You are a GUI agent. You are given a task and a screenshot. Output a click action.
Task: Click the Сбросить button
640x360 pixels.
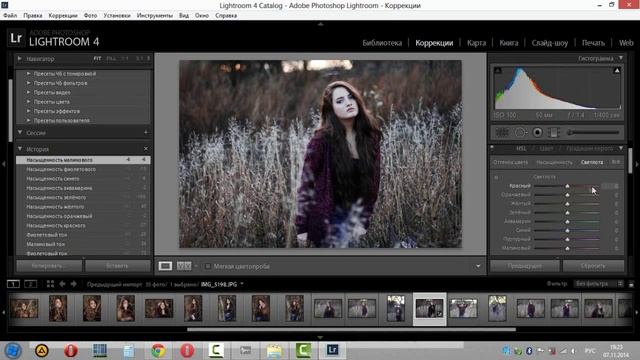click(x=593, y=266)
